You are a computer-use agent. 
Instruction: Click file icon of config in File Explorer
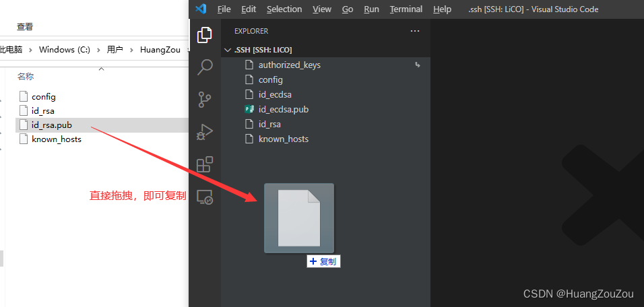(x=24, y=96)
